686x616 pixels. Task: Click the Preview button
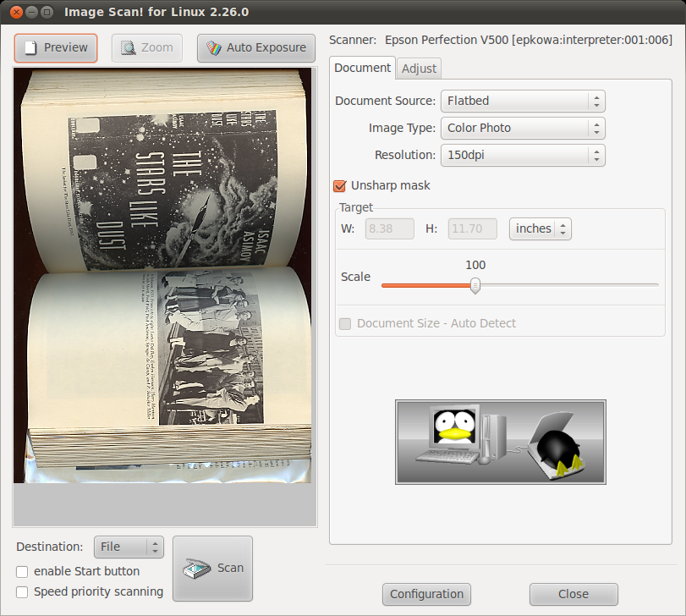[56, 48]
